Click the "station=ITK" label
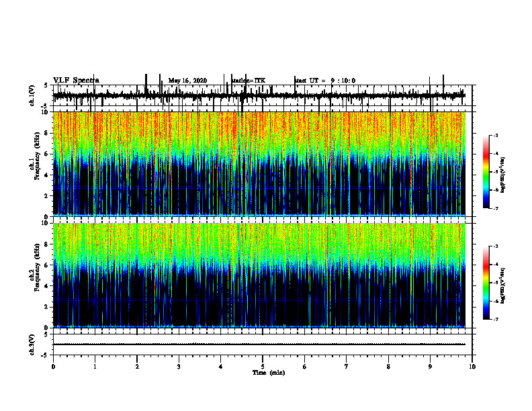The image size is (532, 411). tap(249, 81)
